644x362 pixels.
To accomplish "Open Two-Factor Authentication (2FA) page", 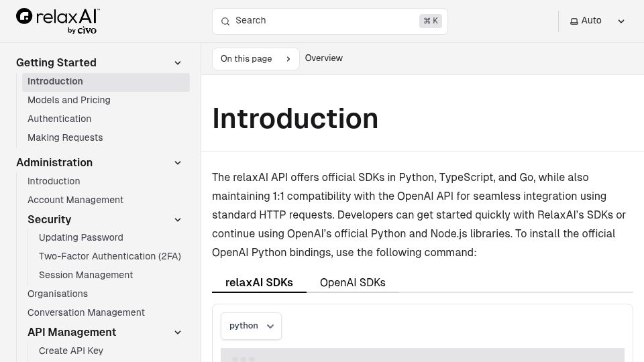I will pyautogui.click(x=109, y=257).
